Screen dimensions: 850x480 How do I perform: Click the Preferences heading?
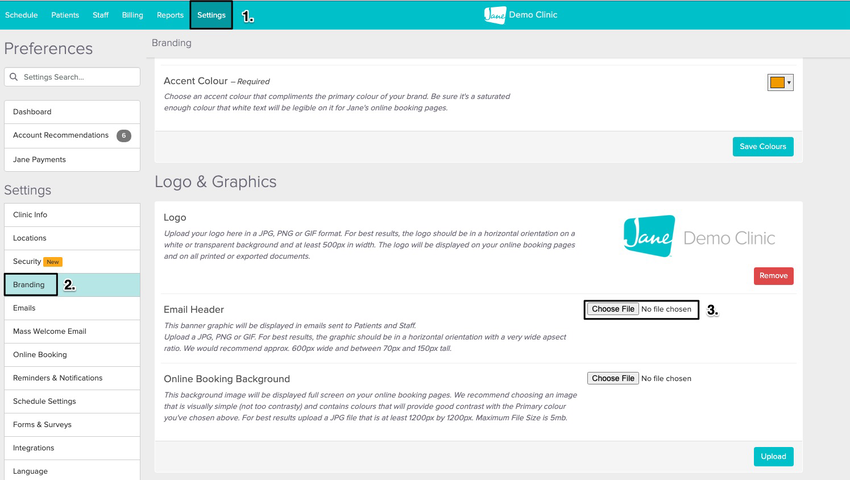click(x=48, y=48)
